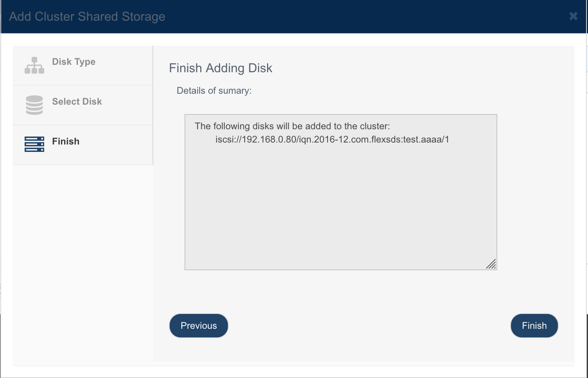Click the 'Add Cluster Shared Storage' title text

click(87, 16)
